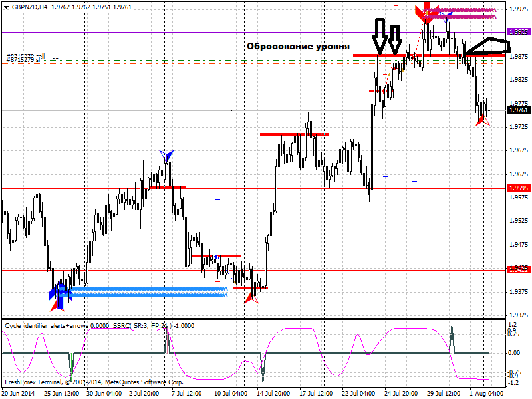
Task: Click the indicator upward spike near 7 Jul
Action: tap(168, 340)
